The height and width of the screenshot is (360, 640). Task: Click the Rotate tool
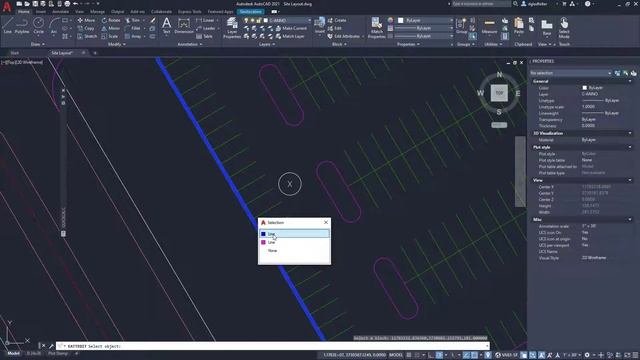tap(111, 20)
